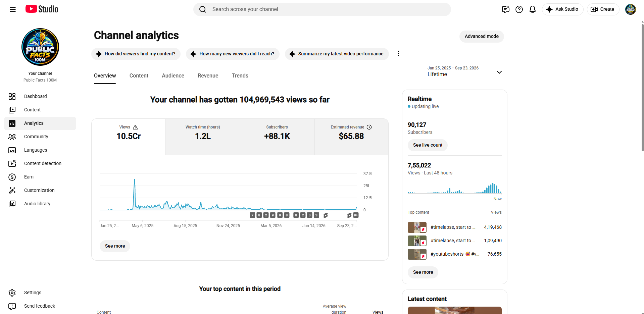Go to Content in the sidebar
Image resolution: width=644 pixels, height=314 pixels.
(x=40, y=110)
